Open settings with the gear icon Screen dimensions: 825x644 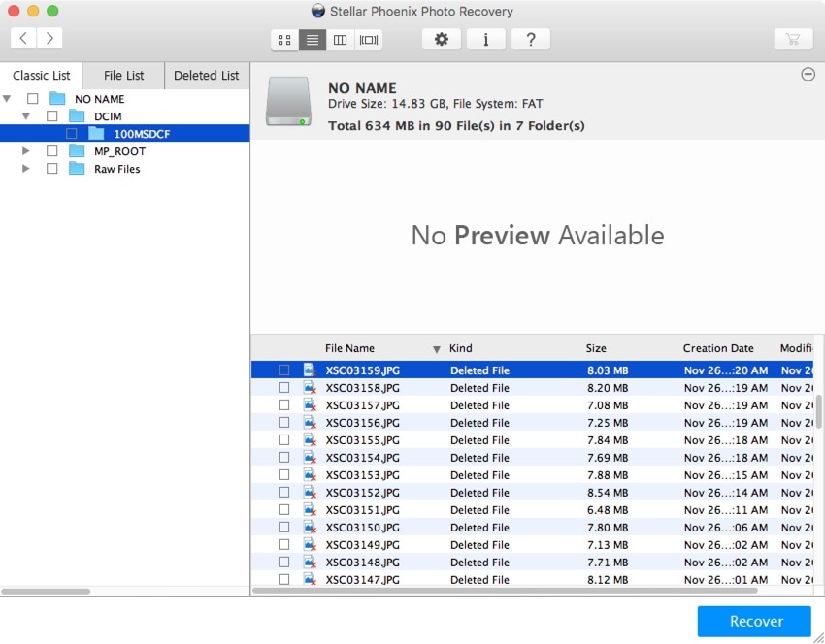(442, 40)
